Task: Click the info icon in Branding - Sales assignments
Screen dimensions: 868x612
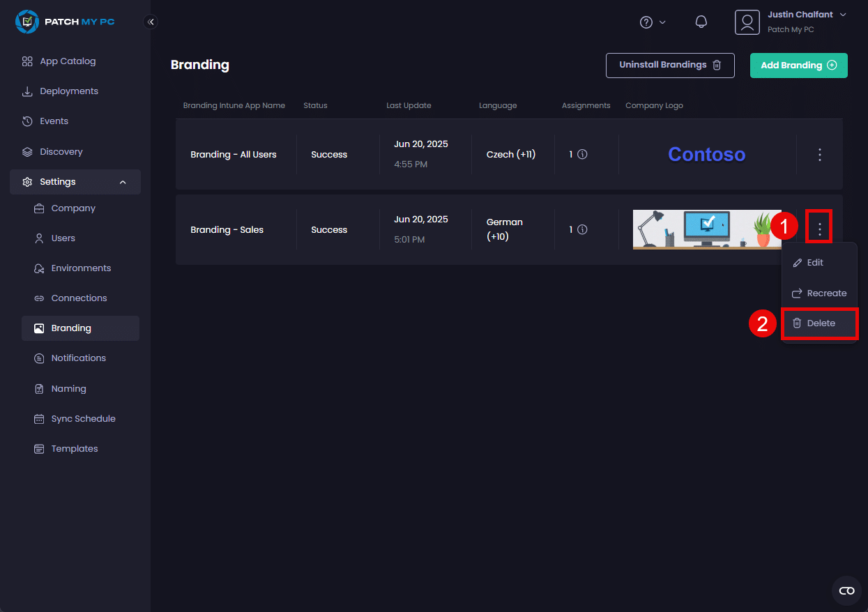Action: point(582,230)
